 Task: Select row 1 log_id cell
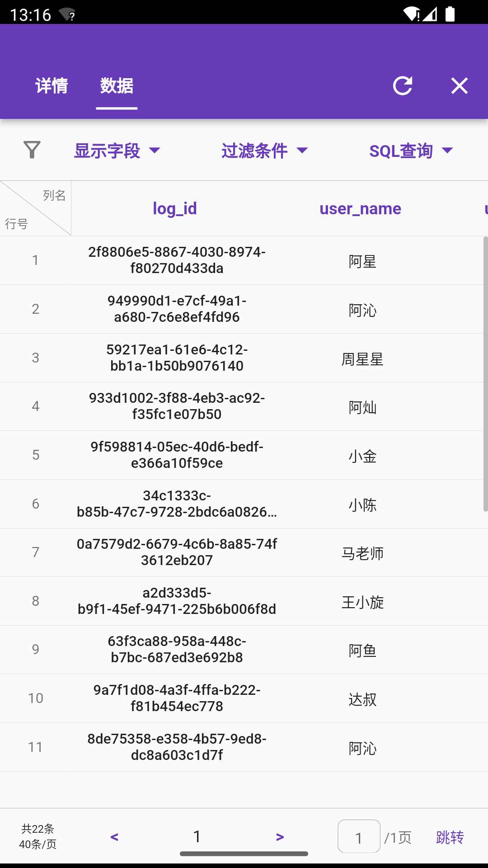177,260
